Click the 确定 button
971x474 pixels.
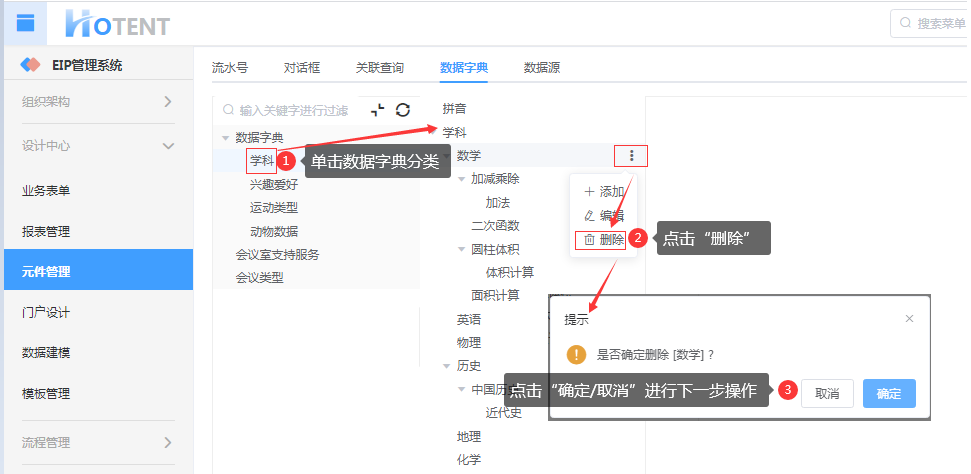(889, 393)
